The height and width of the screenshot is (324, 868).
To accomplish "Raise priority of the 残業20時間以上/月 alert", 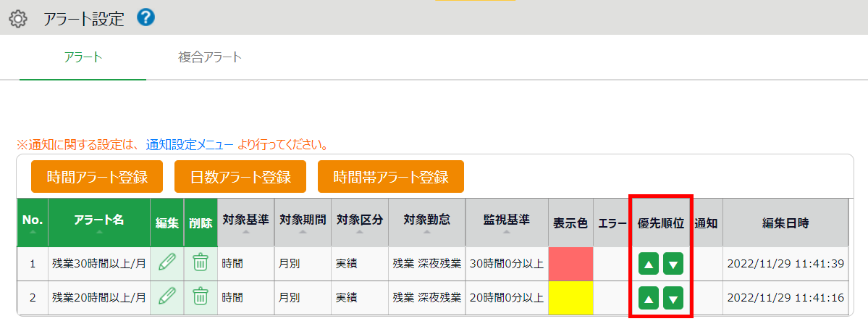I will tap(649, 297).
